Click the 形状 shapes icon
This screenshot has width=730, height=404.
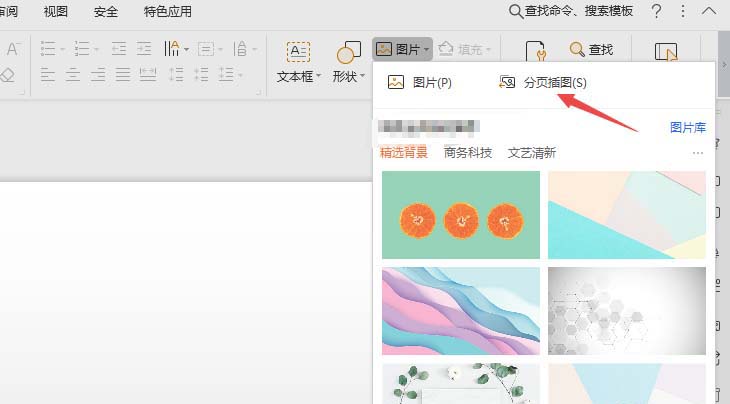point(349,52)
